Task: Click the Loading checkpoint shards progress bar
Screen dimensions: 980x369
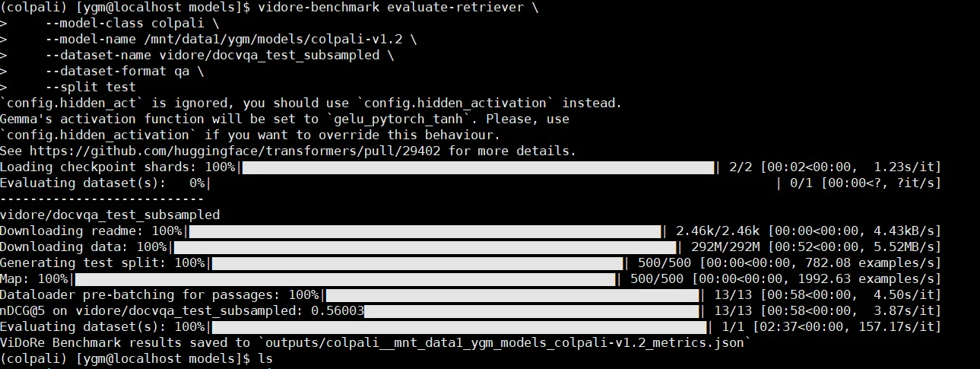Action: pyautogui.click(x=478, y=167)
